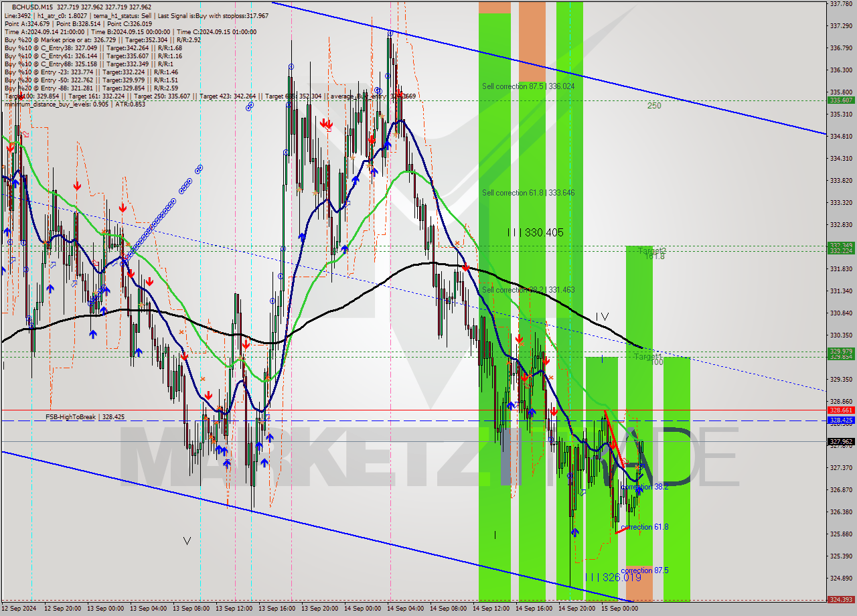The height and width of the screenshot is (616, 857).
Task: Select the I I I 330.405 wave label
Action: click(x=535, y=233)
